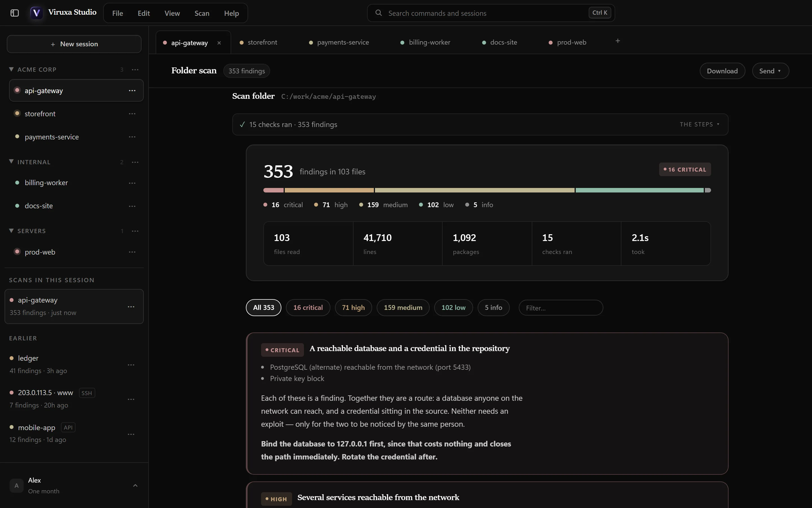This screenshot has width=812, height=508.
Task: Close the api-gateway tab
Action: pyautogui.click(x=219, y=43)
